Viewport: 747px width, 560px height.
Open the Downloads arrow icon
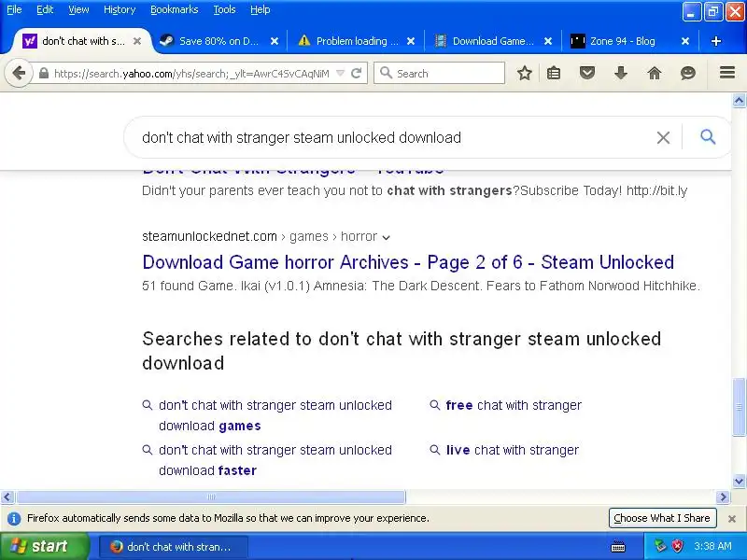(621, 74)
